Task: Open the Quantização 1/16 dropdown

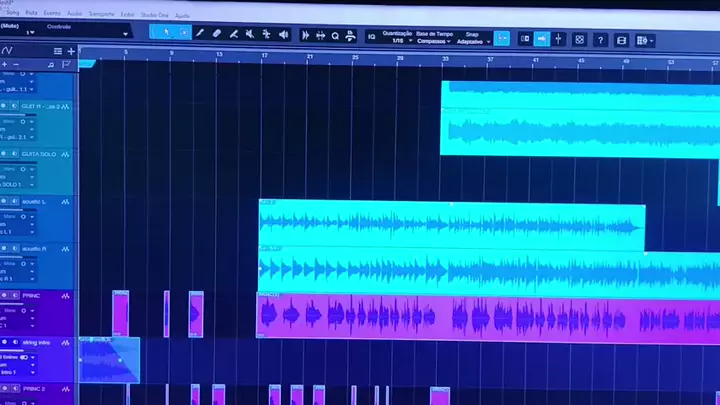Action: click(400, 41)
